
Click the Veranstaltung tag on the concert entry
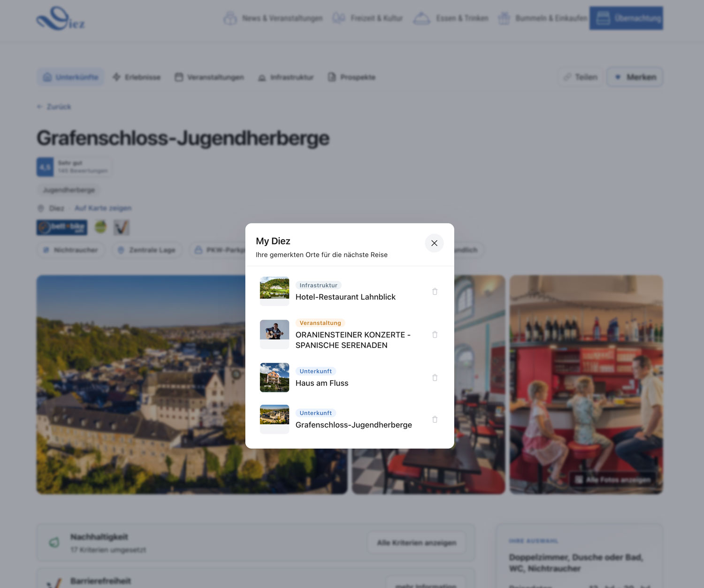pos(320,323)
